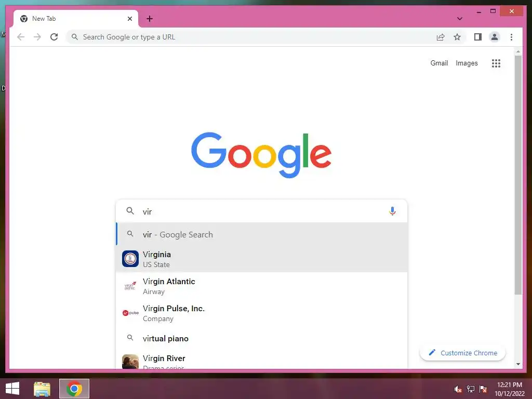Image resolution: width=532 pixels, height=399 pixels.
Task: Expand the tab search chevron
Action: pos(460,19)
